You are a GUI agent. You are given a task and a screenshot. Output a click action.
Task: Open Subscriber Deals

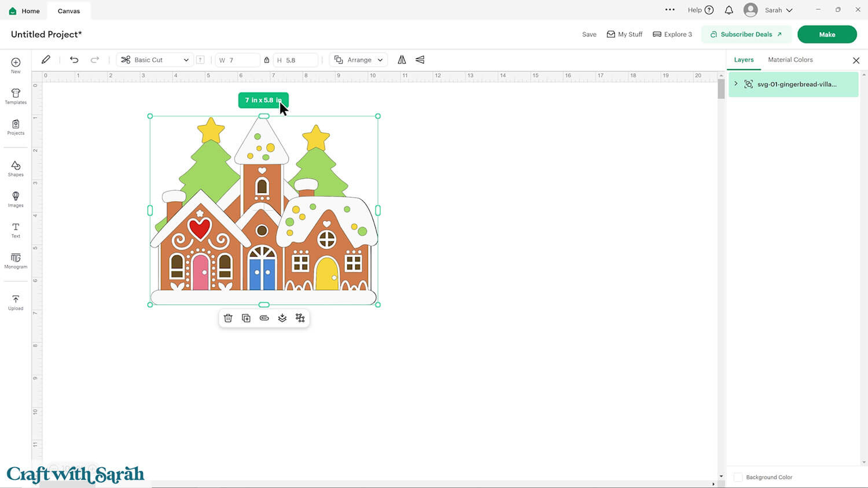746,34
